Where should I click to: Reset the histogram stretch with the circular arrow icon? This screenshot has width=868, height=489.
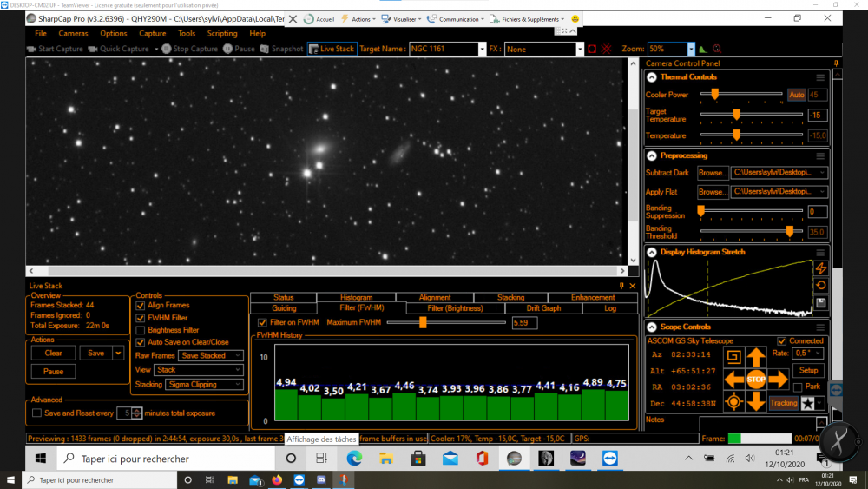click(x=821, y=286)
